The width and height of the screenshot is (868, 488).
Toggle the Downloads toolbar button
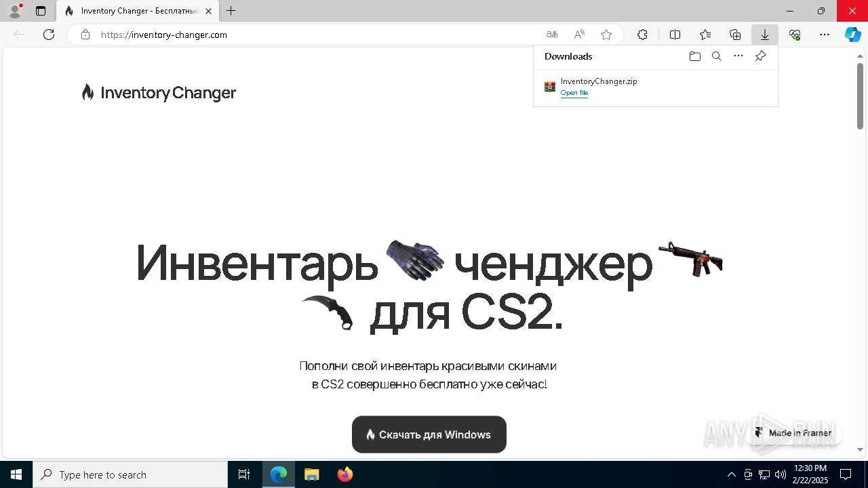click(765, 35)
